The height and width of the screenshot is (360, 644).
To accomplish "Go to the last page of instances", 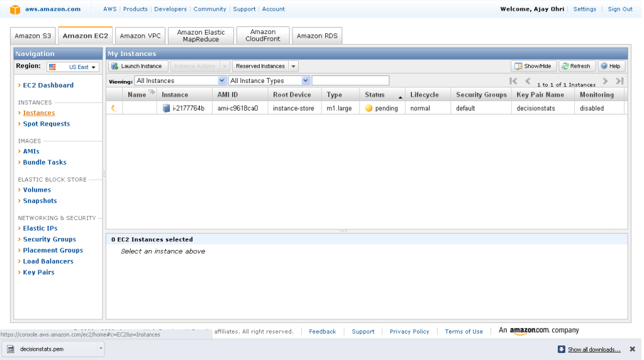I will pos(619,81).
